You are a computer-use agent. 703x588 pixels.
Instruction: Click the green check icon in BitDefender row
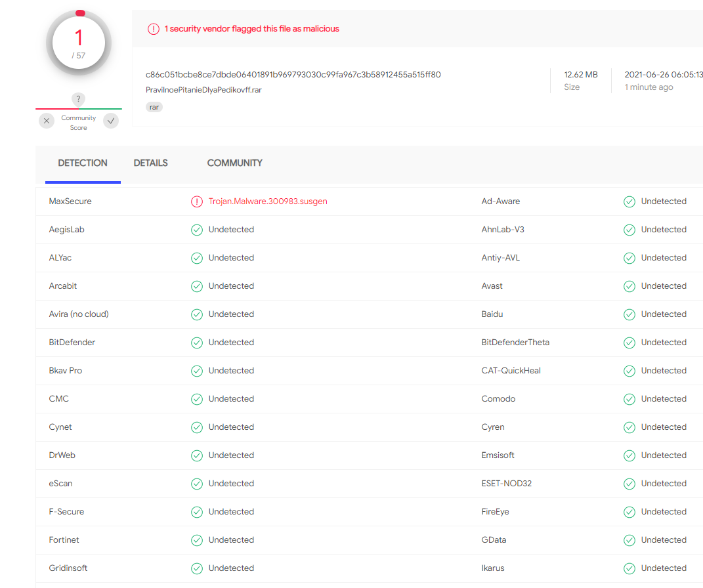pyautogui.click(x=197, y=343)
